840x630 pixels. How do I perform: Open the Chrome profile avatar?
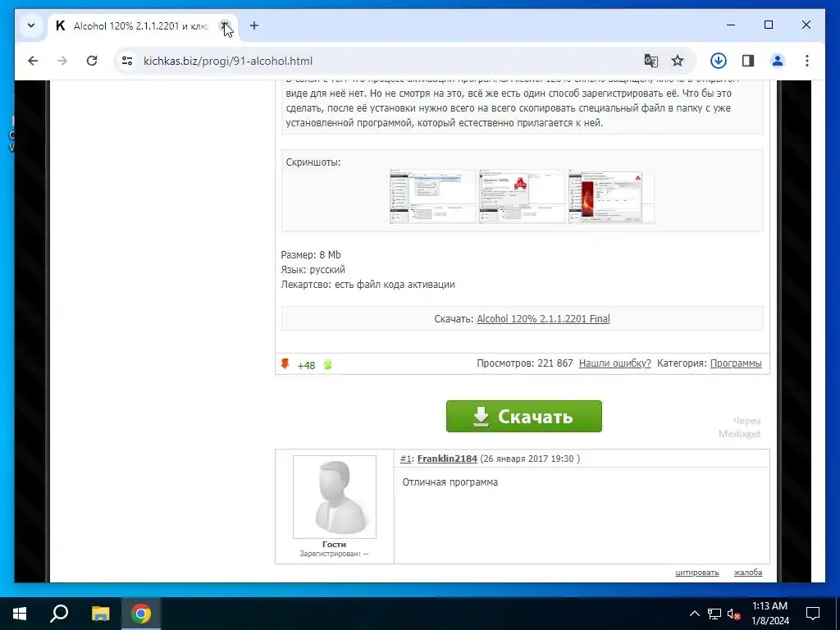778,61
